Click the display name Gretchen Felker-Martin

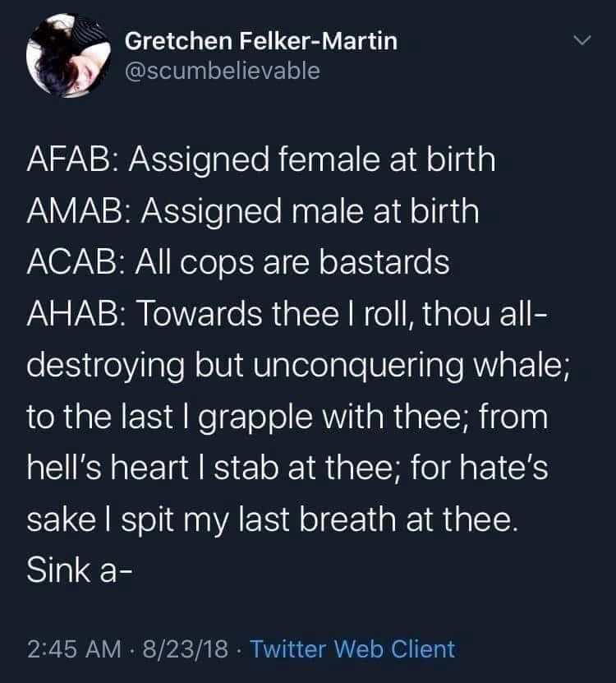click(261, 40)
